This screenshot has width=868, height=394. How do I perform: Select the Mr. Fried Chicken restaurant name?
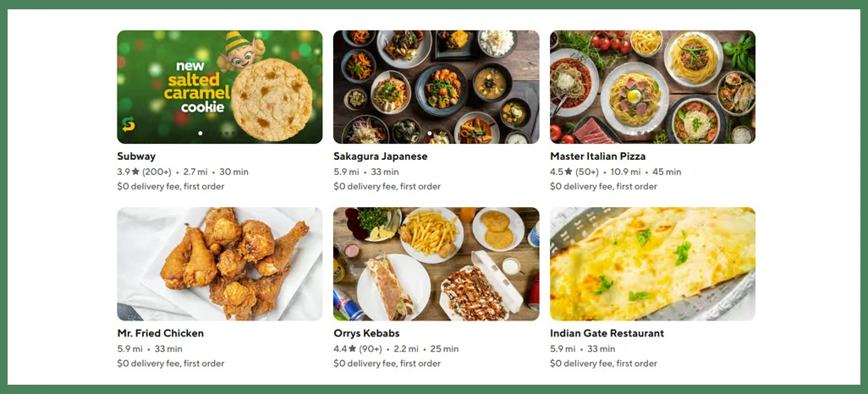(x=160, y=333)
